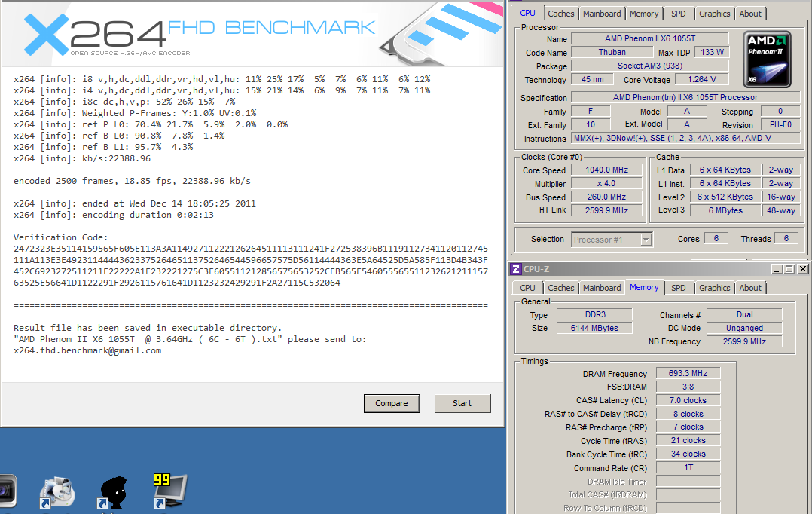
Task: Open About tab in lower CPU-Z window
Action: coord(750,288)
